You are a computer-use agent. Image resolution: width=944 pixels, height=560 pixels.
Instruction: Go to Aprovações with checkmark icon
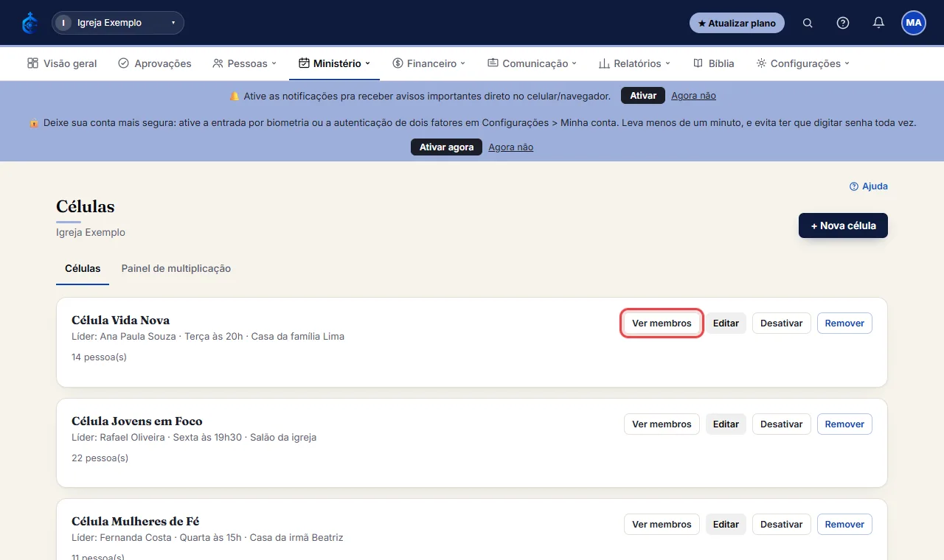click(x=155, y=63)
